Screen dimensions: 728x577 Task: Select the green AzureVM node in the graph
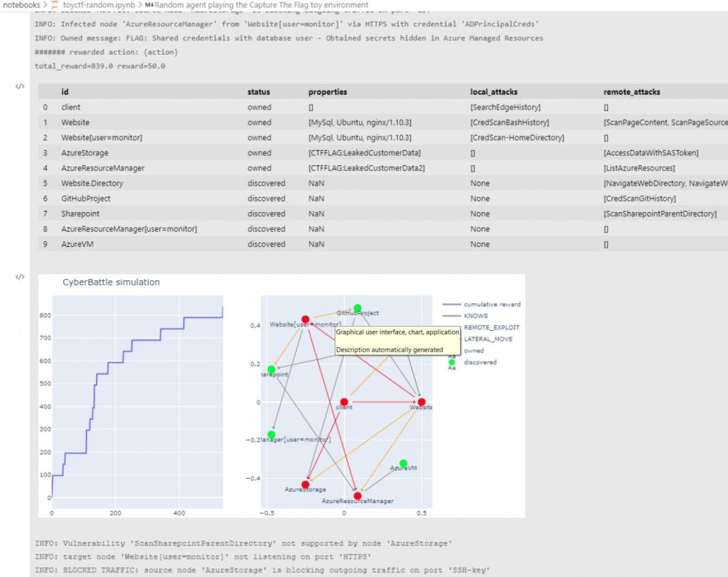[x=404, y=463]
